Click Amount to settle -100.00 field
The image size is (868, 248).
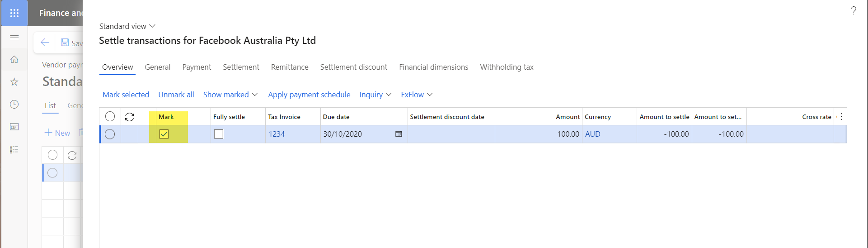pos(664,134)
